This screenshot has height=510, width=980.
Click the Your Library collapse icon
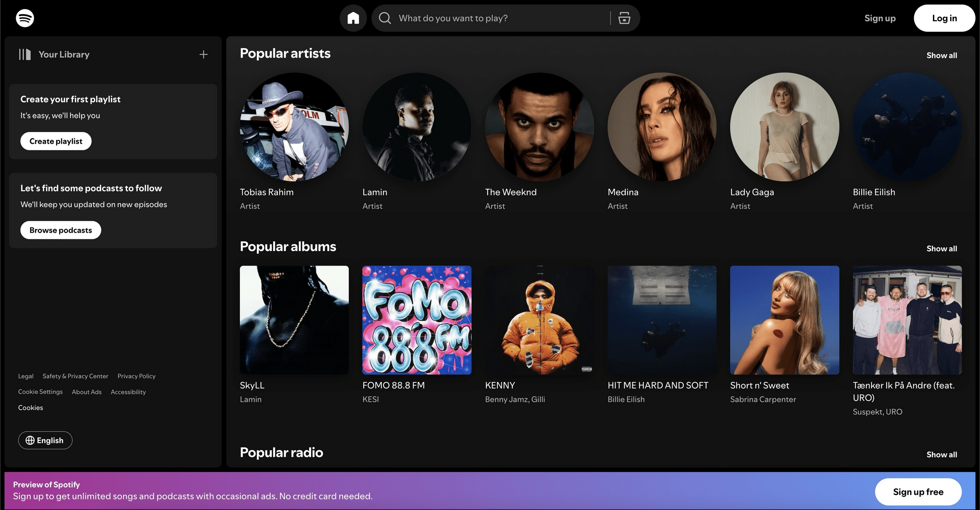click(25, 54)
